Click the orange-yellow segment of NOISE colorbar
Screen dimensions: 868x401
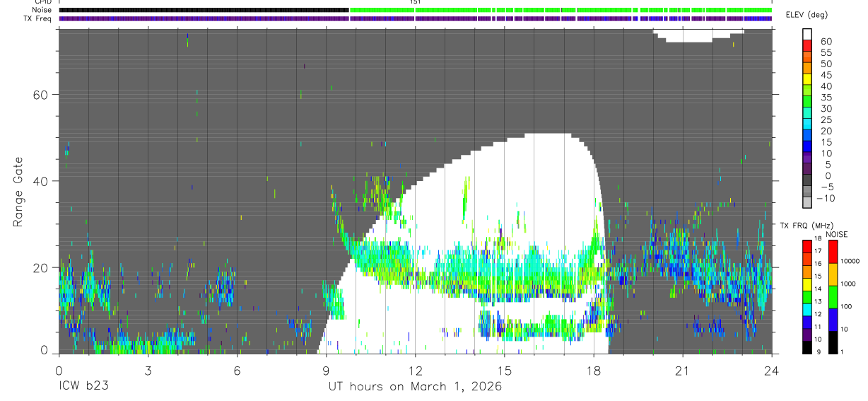pos(833,274)
